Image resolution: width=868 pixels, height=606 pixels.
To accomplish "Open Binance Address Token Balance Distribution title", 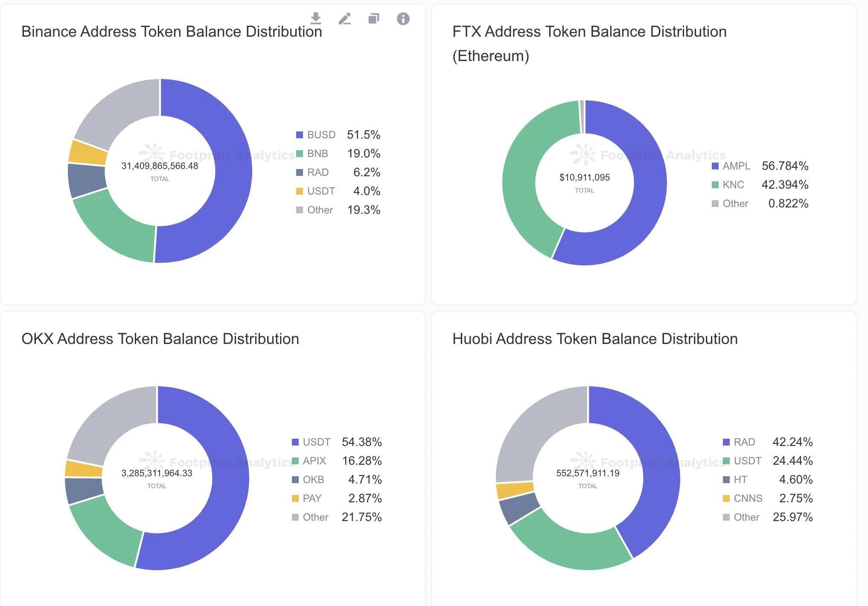I will (x=172, y=32).
